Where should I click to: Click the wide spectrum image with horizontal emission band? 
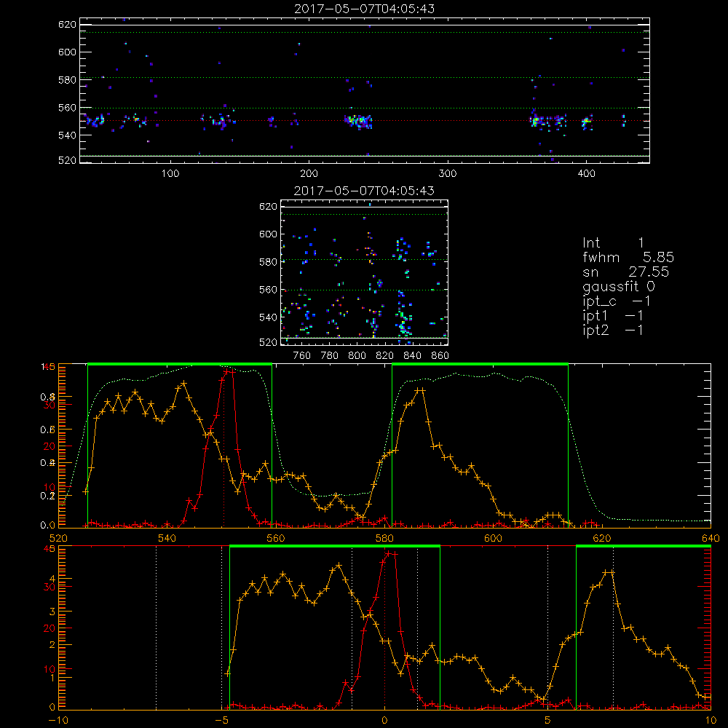click(x=365, y=90)
